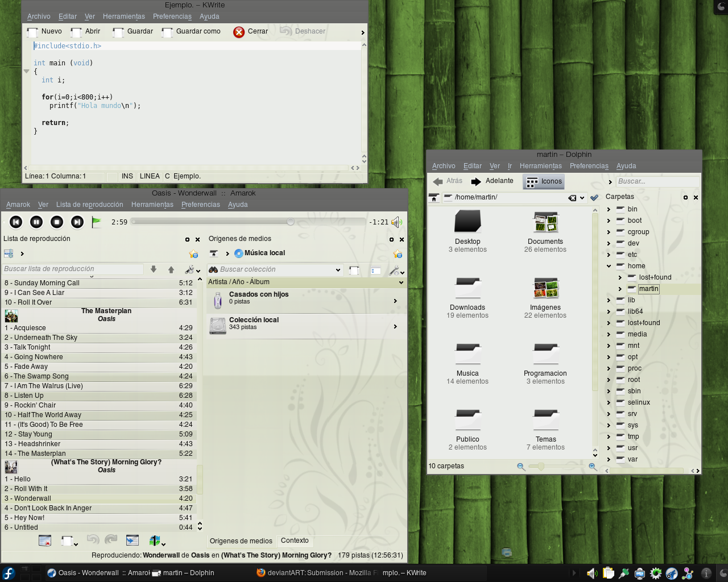The width and height of the screenshot is (728, 582).
Task: Click the Atrás back arrow in Dolphin
Action: (438, 181)
